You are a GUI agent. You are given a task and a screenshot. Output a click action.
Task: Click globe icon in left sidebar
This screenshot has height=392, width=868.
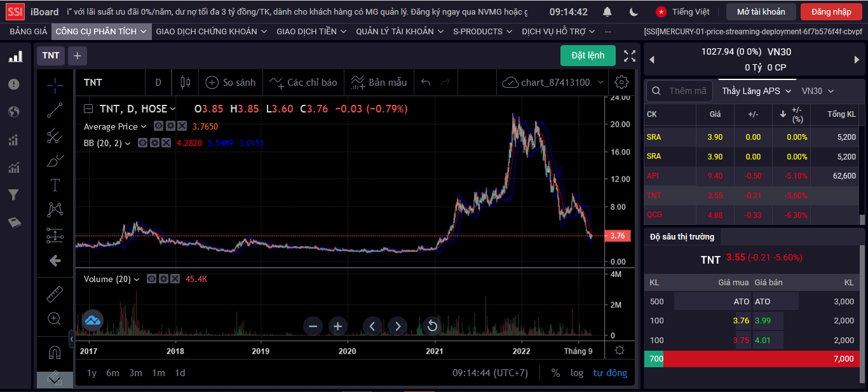click(14, 112)
